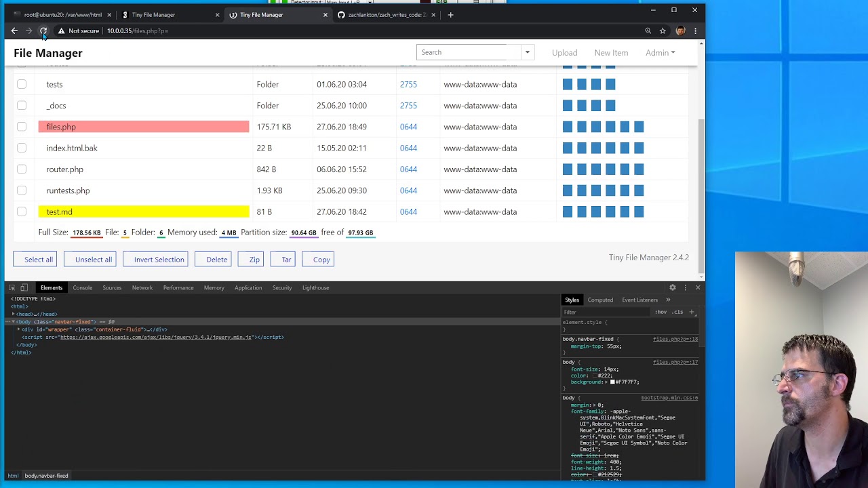Check the _docs folder checkbox
Screen dimensions: 868x488
22,106
